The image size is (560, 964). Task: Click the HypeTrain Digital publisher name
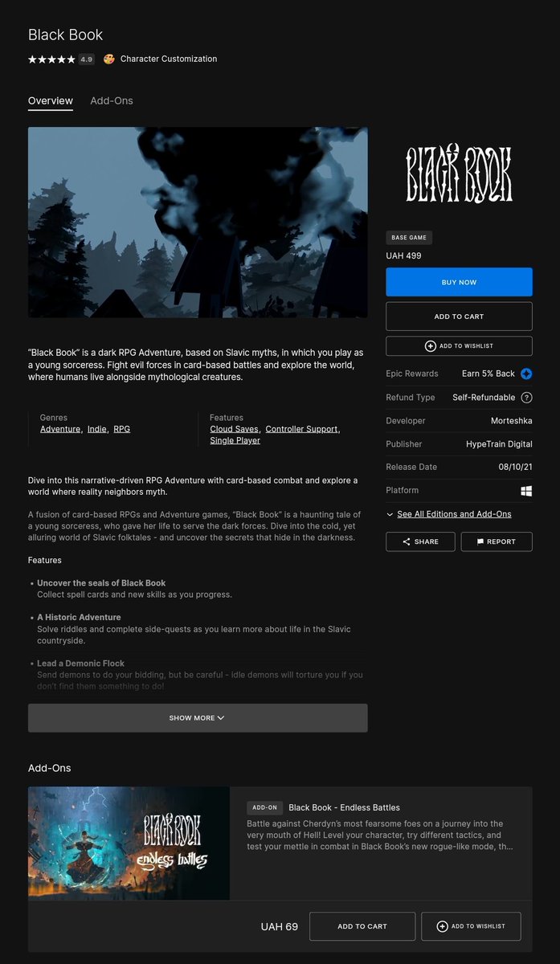click(x=499, y=443)
